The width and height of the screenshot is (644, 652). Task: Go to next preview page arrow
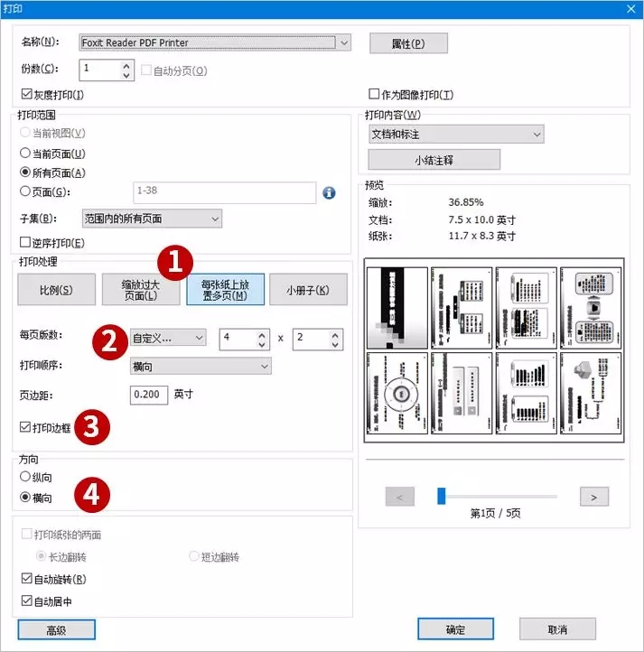click(x=594, y=497)
